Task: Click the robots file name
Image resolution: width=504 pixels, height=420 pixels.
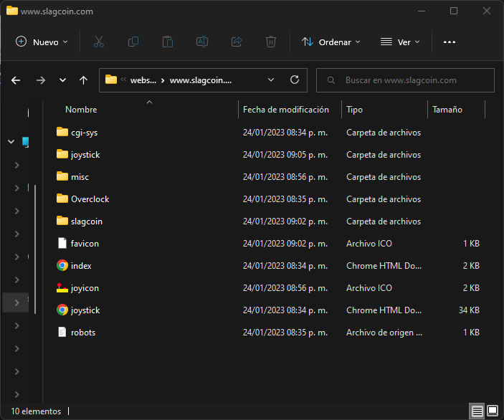Action: pyautogui.click(x=83, y=333)
